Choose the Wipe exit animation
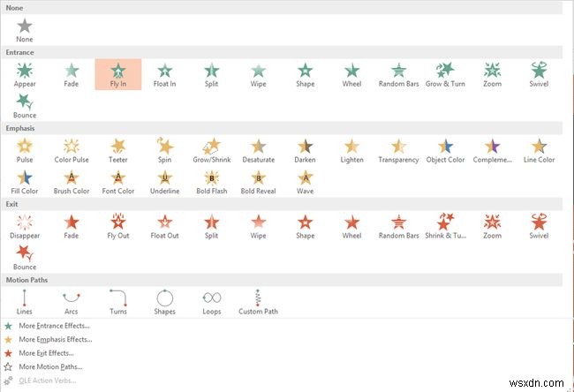This screenshot has width=574, height=392. tap(259, 227)
